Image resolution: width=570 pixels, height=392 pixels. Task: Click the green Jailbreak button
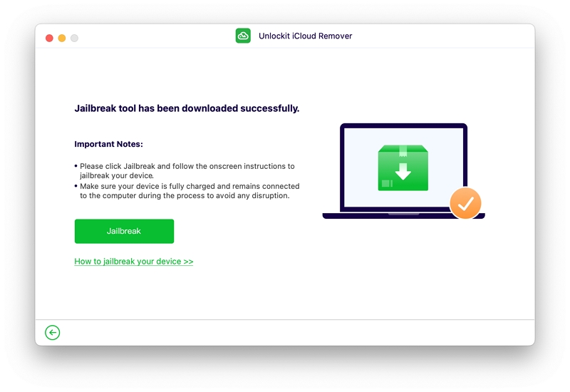coord(124,231)
